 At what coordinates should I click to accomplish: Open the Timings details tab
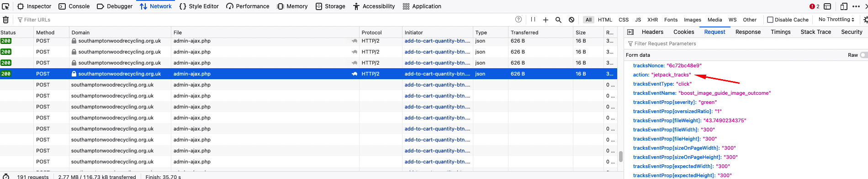[x=780, y=32]
